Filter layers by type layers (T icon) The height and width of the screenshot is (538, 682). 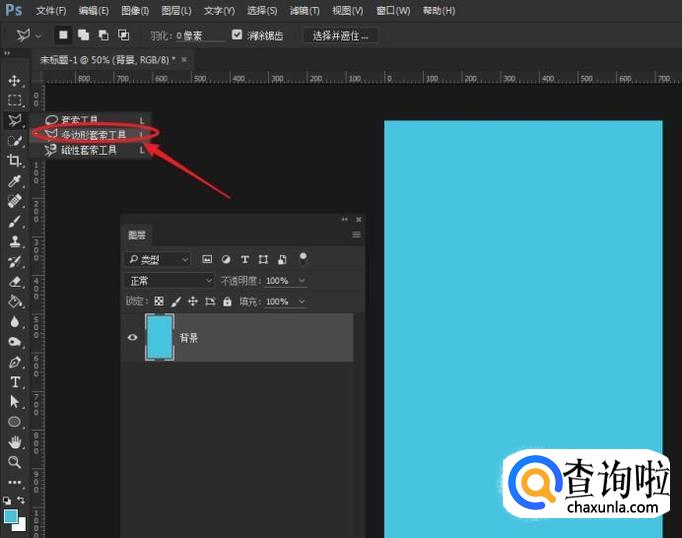pyautogui.click(x=244, y=259)
